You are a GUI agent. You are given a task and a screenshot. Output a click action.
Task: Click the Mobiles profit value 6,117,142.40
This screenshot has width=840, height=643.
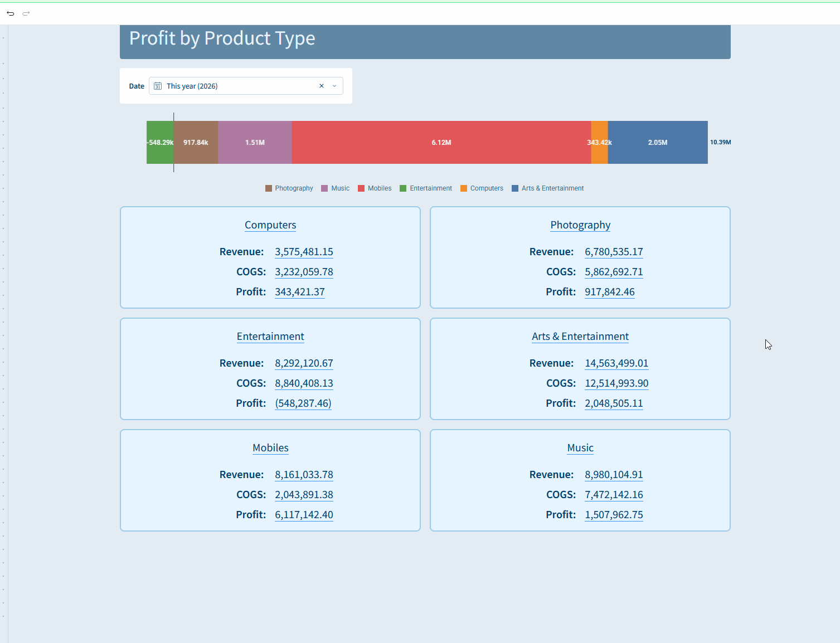pos(304,515)
